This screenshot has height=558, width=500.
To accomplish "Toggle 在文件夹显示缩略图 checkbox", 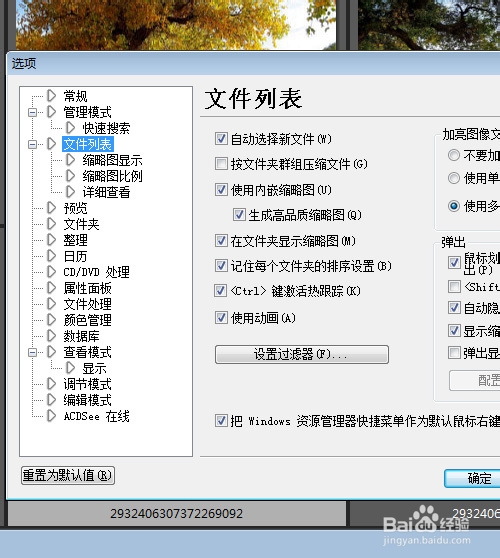I will point(221,241).
